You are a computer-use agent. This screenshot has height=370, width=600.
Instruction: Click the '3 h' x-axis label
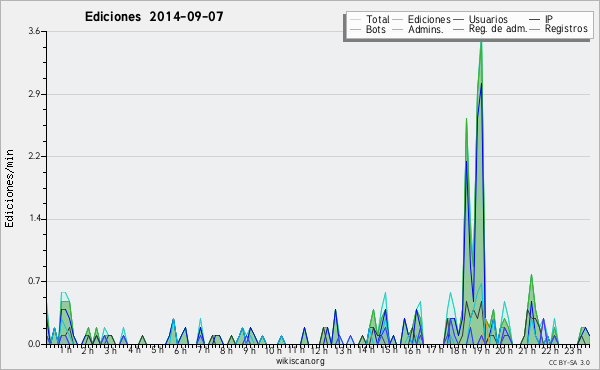pos(111,351)
